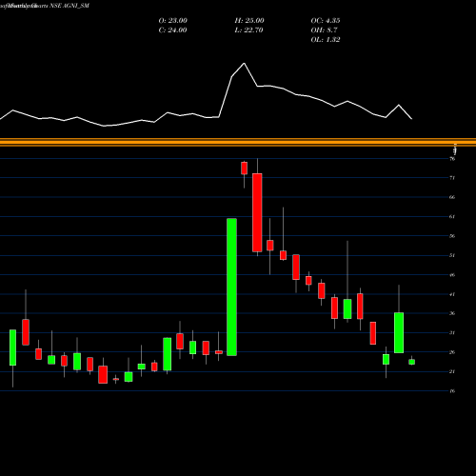Click the 61 price axis label
This screenshot has height=476, width=476.
(x=452, y=217)
